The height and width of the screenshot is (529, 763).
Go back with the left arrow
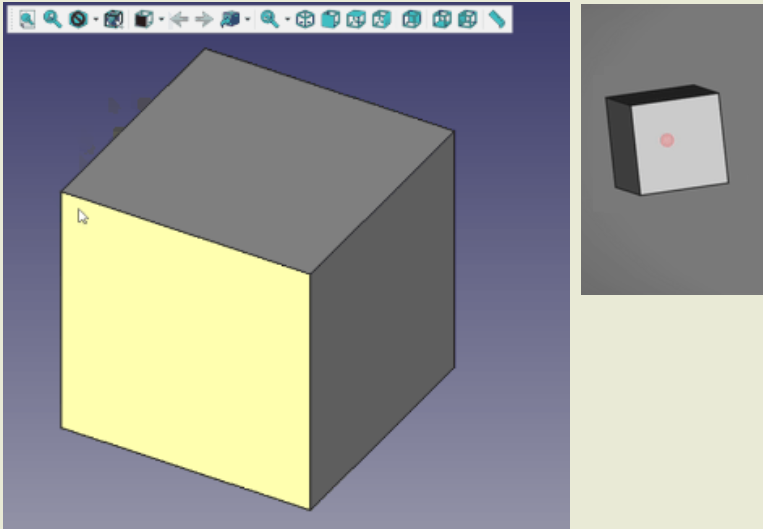pos(180,19)
